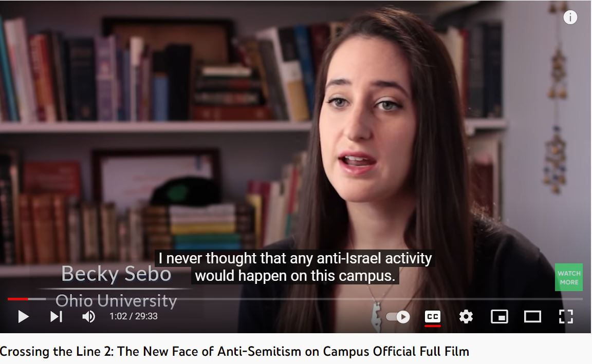Image resolution: width=592 pixels, height=364 pixels.
Task: Enter full screen mode
Action: pos(566,316)
